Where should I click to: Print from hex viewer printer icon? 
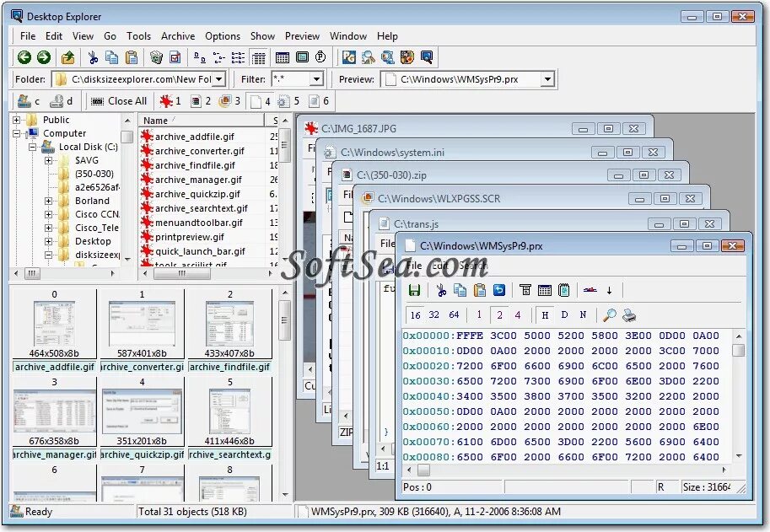(x=629, y=315)
